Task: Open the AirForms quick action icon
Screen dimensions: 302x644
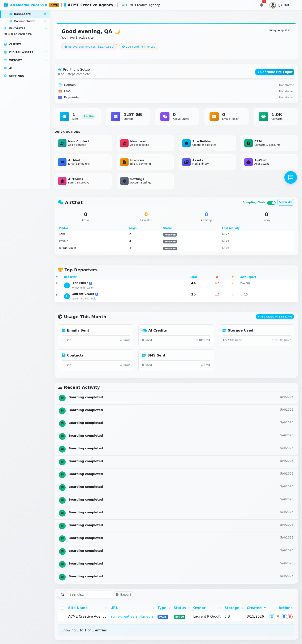Action: pyautogui.click(x=62, y=181)
